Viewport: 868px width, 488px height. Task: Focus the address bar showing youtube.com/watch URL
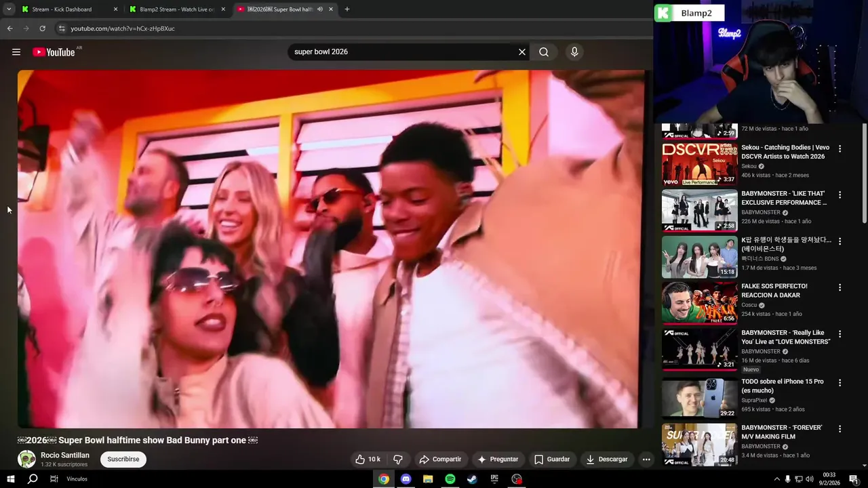(123, 28)
